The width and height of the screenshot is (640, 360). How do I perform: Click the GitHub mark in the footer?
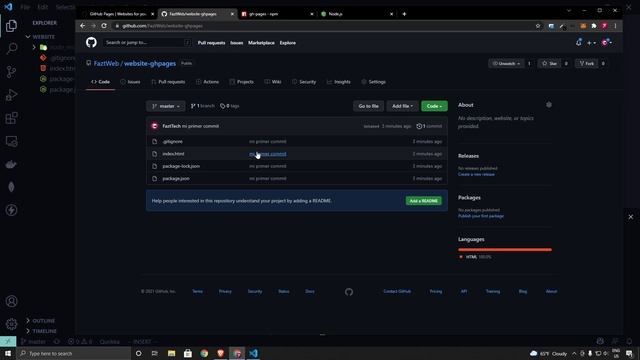[x=349, y=292]
